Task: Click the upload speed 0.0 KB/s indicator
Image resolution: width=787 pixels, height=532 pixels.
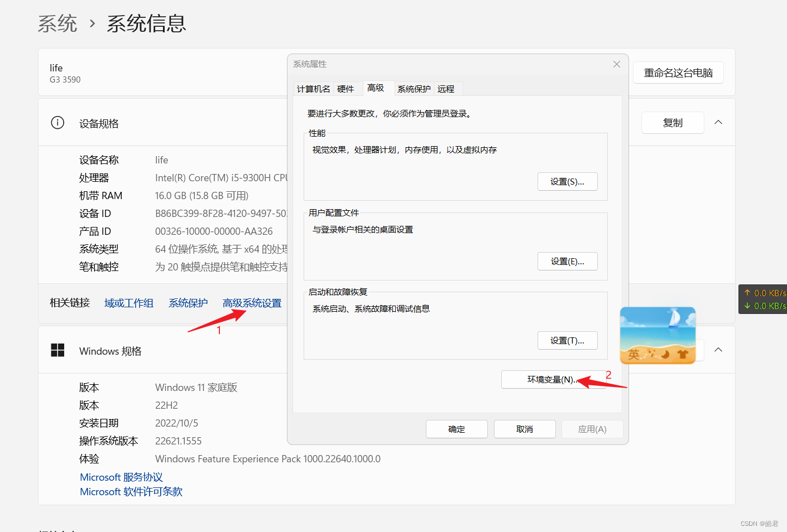Action: click(x=765, y=293)
